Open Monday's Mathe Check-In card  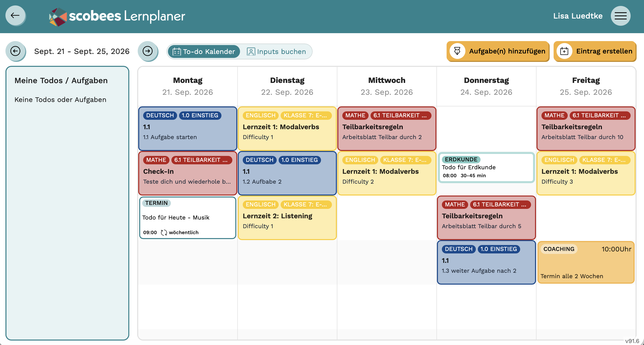[188, 173]
